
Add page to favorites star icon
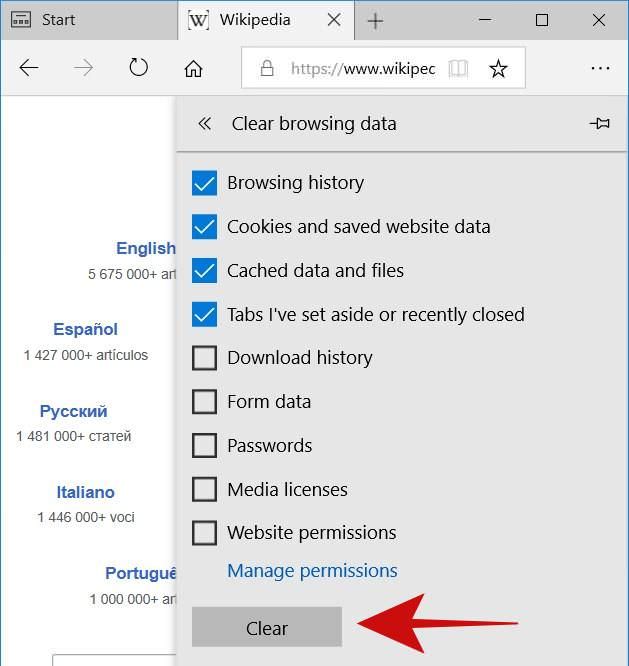498,69
